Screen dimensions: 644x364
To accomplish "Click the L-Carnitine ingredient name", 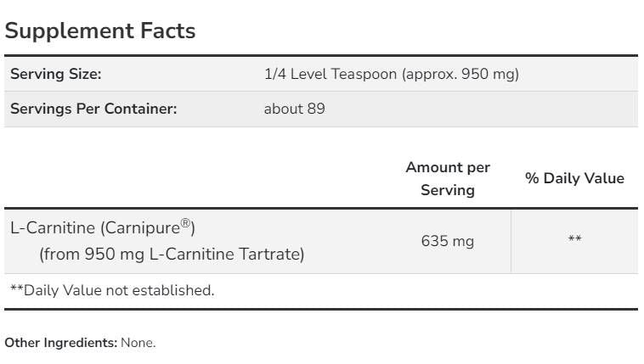I will click(53, 228).
